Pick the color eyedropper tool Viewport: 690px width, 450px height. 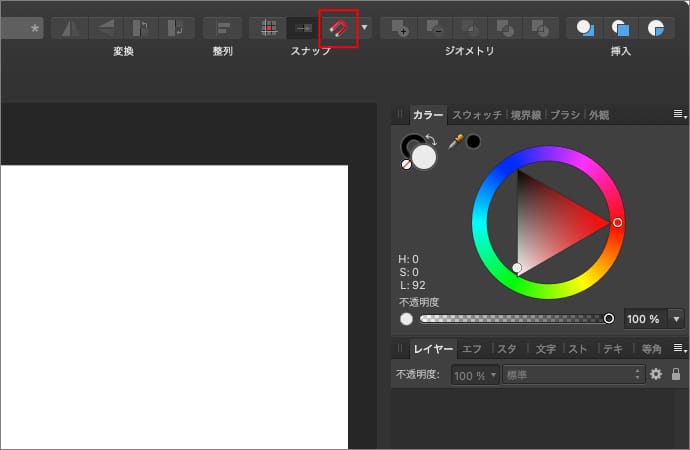455,142
